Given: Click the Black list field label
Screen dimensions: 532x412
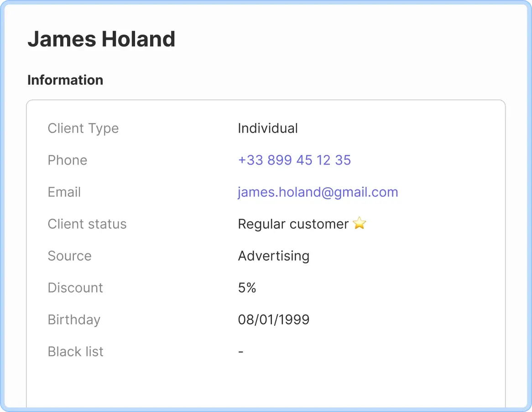Looking at the screenshot, I should pos(75,351).
